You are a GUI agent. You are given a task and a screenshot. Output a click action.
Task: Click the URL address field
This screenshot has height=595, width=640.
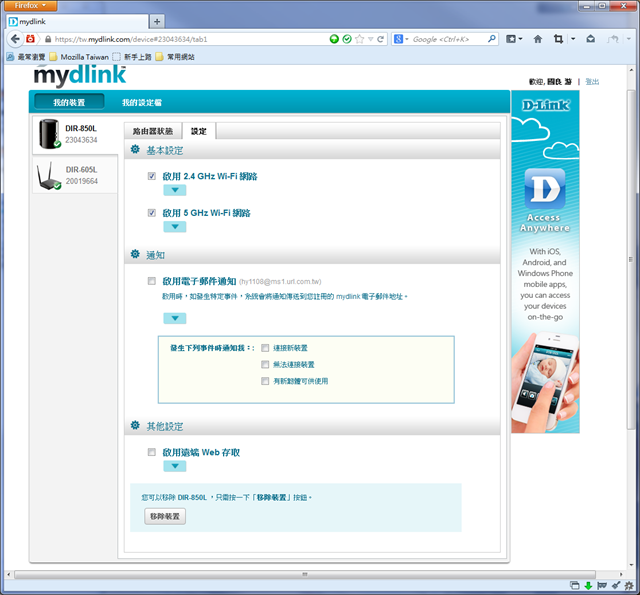(190, 39)
